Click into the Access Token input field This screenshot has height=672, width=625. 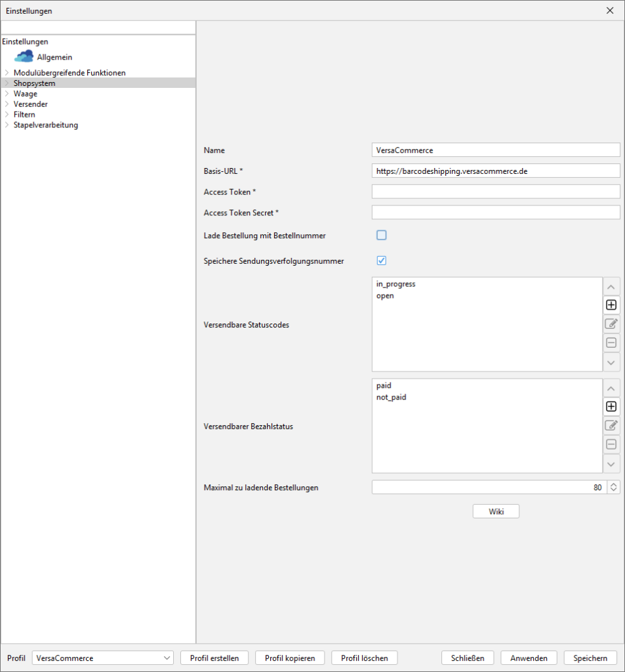coord(495,192)
